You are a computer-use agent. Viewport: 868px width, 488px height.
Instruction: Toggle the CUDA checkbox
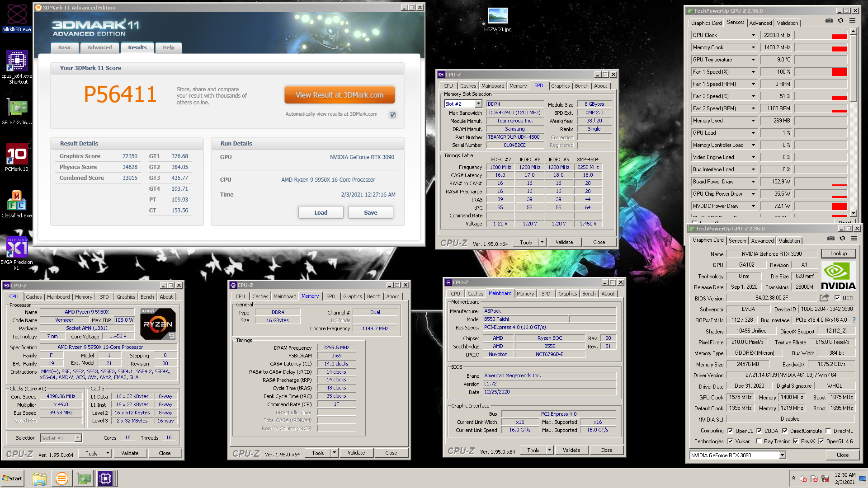pos(759,431)
